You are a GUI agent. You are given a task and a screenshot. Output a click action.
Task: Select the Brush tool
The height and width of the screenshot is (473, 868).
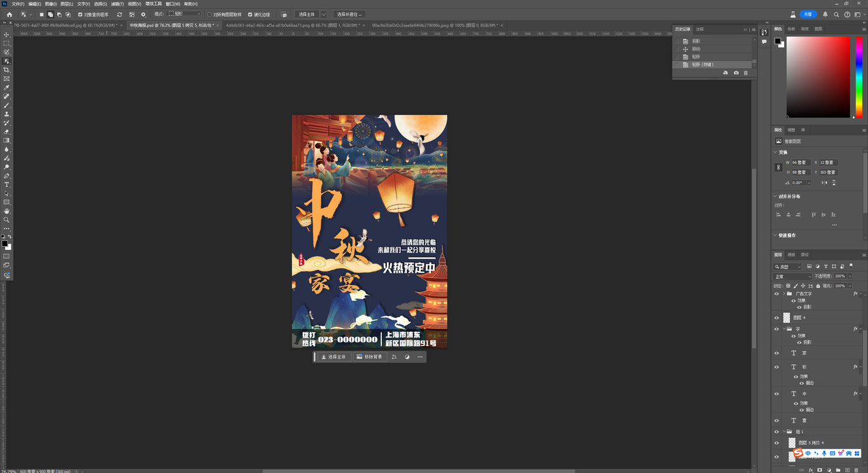click(6, 105)
